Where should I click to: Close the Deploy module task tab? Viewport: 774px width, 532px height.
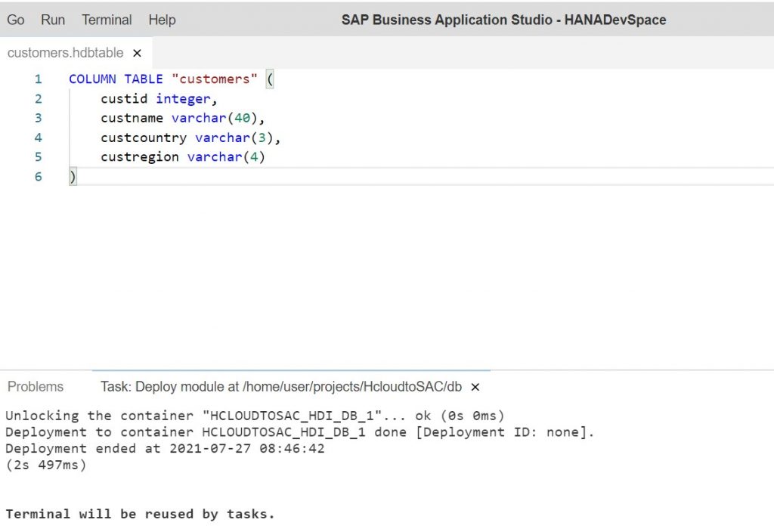pos(475,387)
